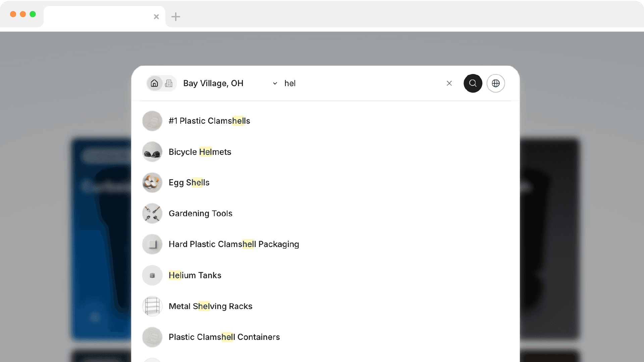The height and width of the screenshot is (362, 644).
Task: Expand the Bay Village, OH location dropdown
Action: coord(213,83)
